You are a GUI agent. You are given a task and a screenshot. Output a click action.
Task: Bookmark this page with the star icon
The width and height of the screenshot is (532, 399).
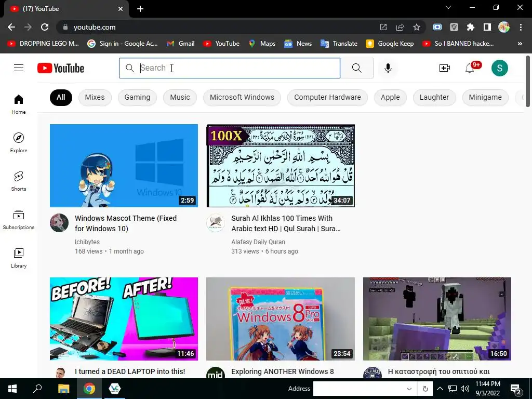point(417,27)
